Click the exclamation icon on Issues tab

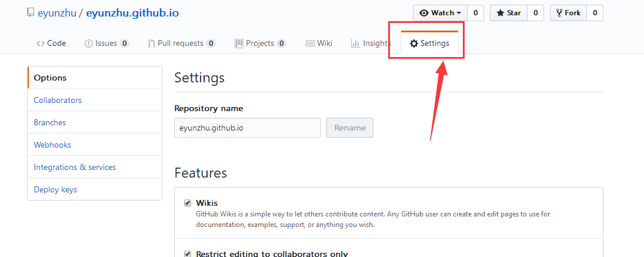coord(89,44)
